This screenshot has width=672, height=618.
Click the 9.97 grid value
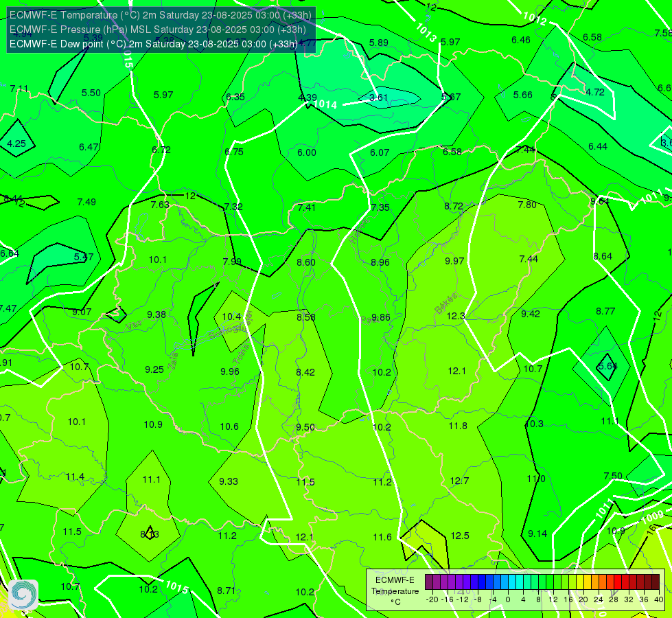click(x=454, y=261)
